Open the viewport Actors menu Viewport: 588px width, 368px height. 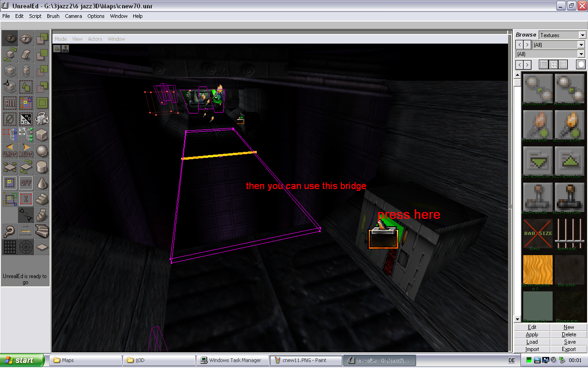click(x=95, y=39)
